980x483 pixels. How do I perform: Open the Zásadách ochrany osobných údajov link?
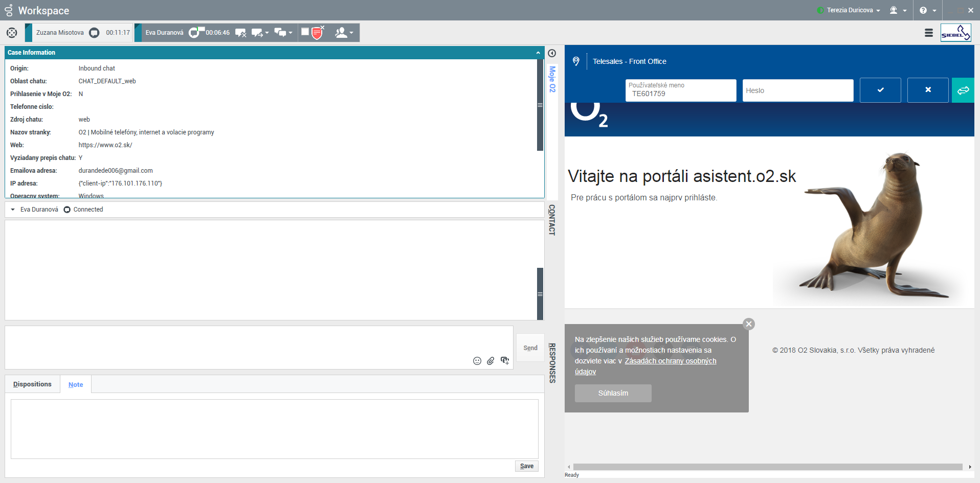point(670,361)
